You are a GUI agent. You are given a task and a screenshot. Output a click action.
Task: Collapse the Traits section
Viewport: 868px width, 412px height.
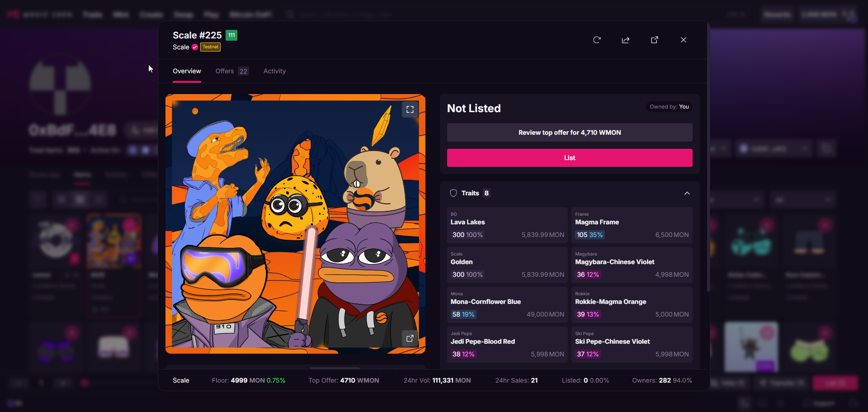687,193
